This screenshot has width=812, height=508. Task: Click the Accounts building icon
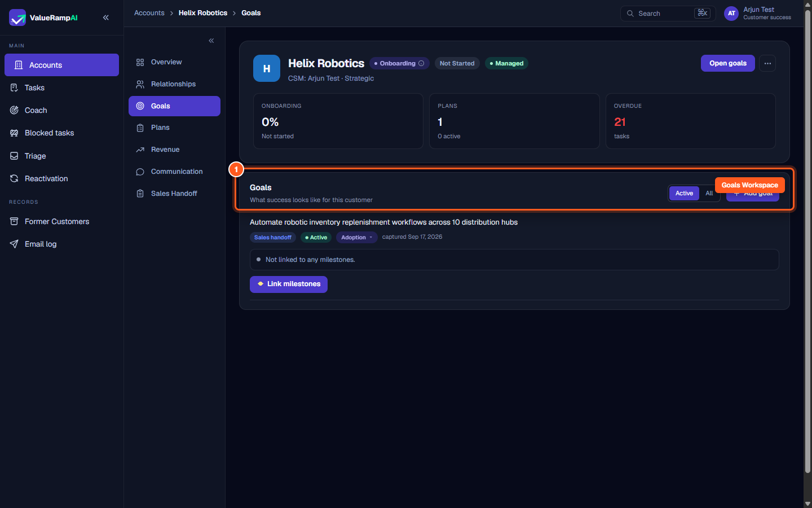coord(19,65)
